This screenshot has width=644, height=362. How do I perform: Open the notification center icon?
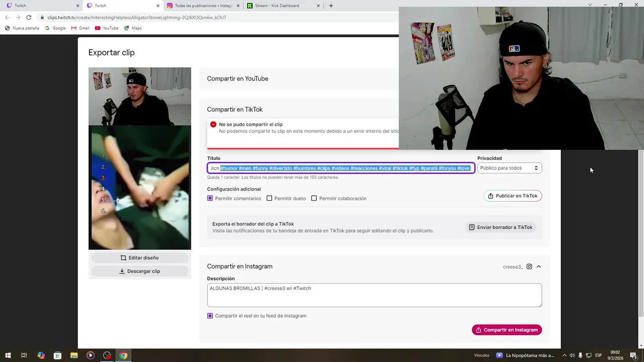pyautogui.click(x=633, y=355)
